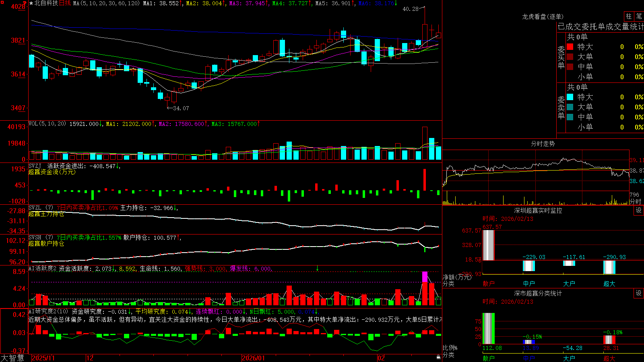Click the 散户持仓: 100.577 value
Image resolution: width=644 pixels, height=362 pixels.
(150, 238)
